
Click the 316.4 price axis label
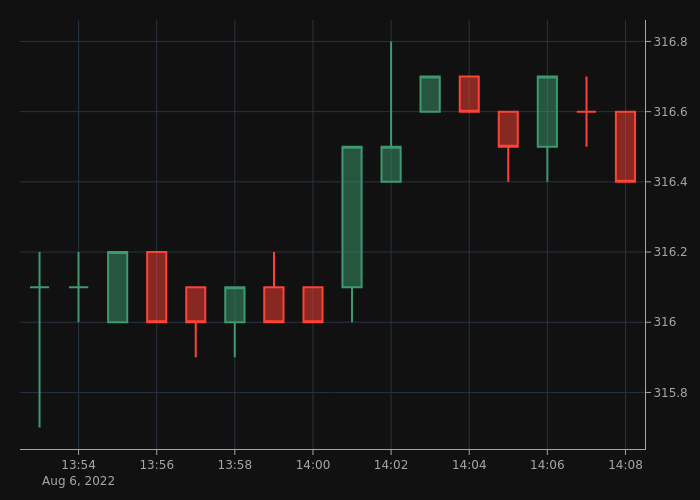click(670, 182)
